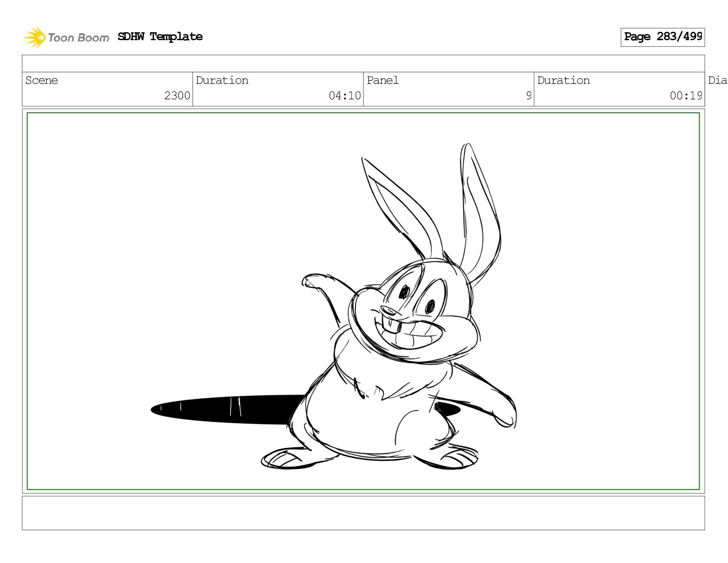Click panel duration value 00:19

(686, 96)
